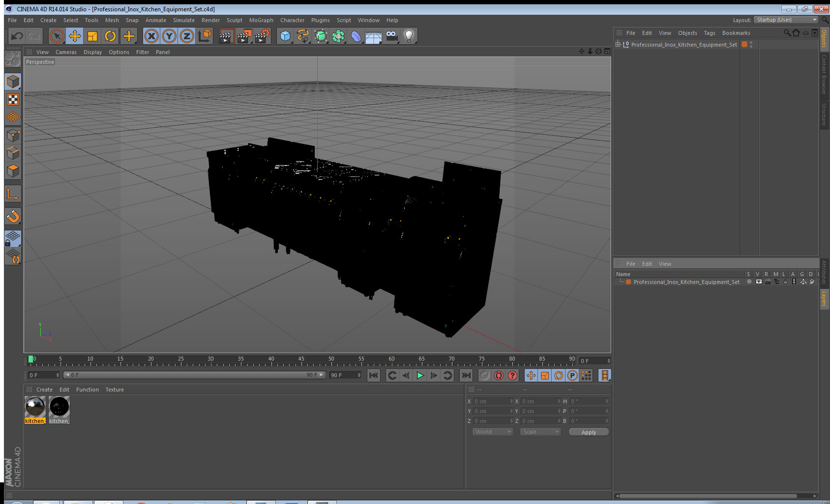Click frame 45 on the timeline ruler

301,360
